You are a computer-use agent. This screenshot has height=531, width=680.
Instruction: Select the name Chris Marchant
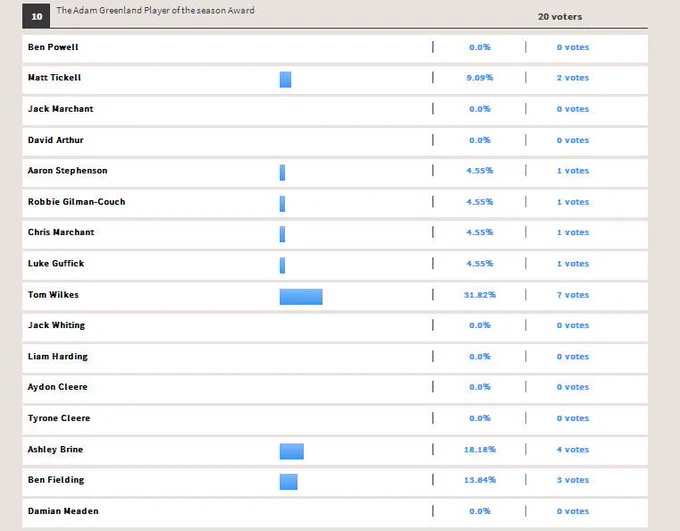61,232
